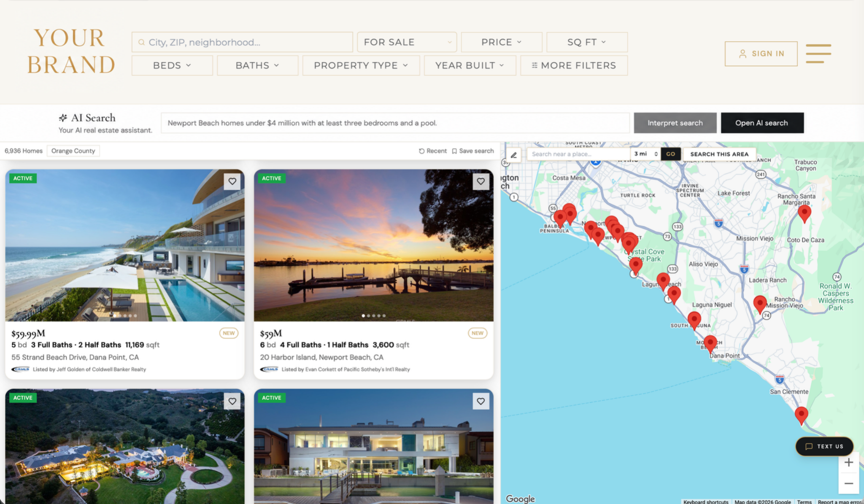Viewport: 864px width, 504px height.
Task: Click the Google Terms link on map
Action: (804, 501)
